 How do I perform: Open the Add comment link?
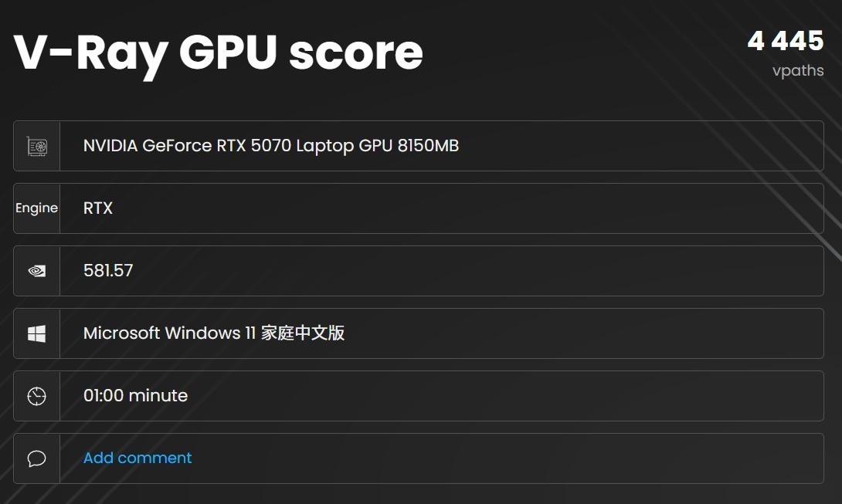[138, 458]
